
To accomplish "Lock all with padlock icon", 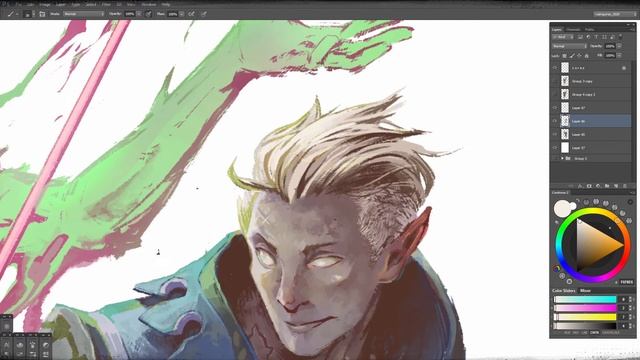I will click(x=587, y=56).
